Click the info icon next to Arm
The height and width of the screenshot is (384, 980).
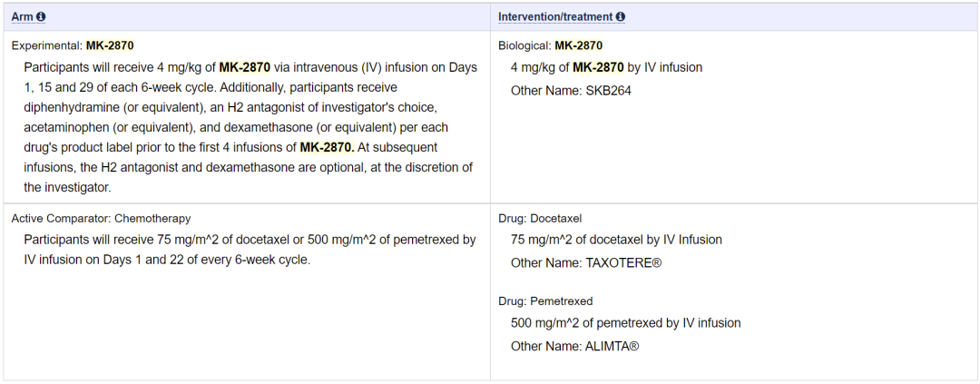coord(42,17)
